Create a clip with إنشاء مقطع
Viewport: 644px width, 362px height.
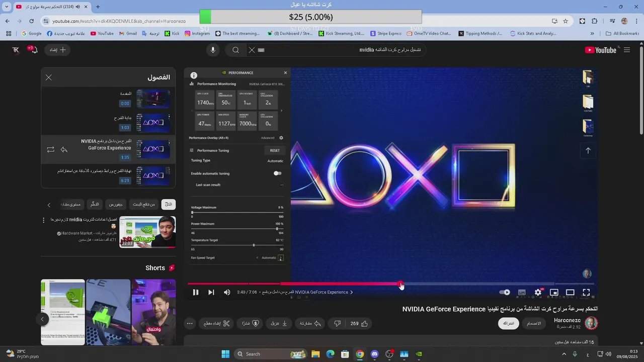click(216, 323)
